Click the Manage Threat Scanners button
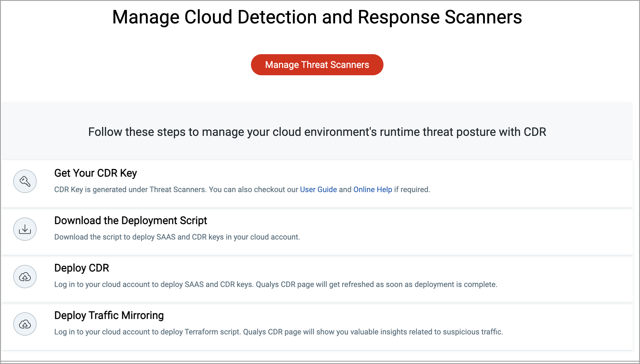This screenshot has width=640, height=364. click(317, 64)
